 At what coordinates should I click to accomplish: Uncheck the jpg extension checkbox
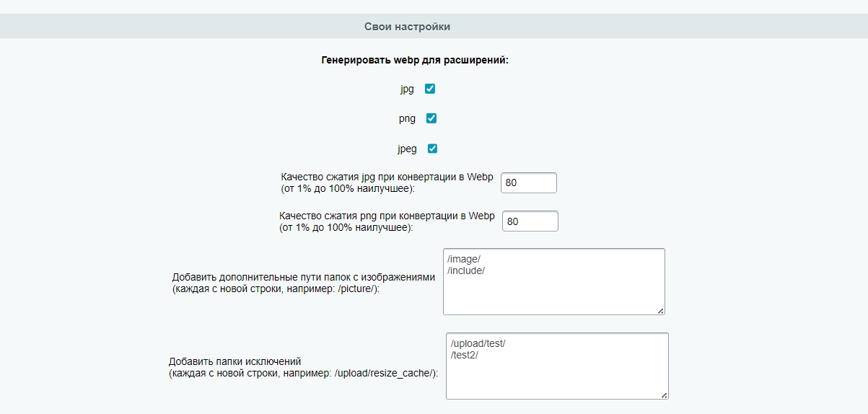tap(430, 89)
